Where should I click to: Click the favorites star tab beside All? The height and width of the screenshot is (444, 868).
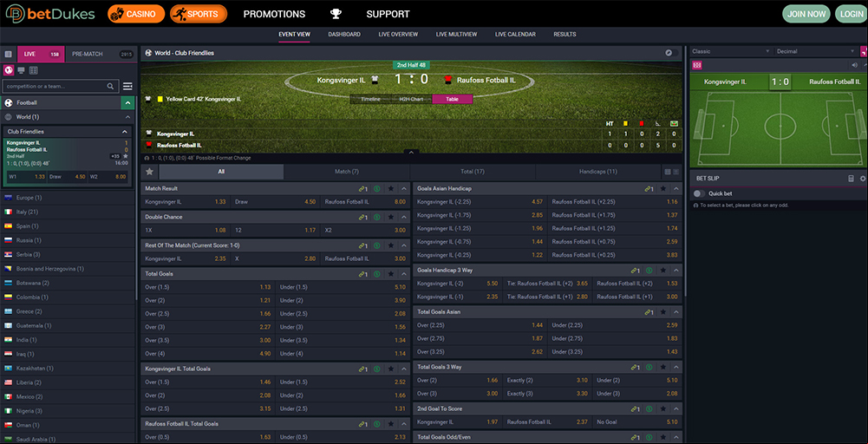[x=149, y=172]
